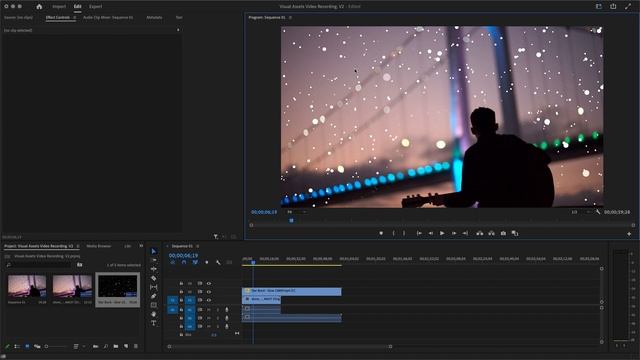Export frame with camera icon

tap(503, 233)
